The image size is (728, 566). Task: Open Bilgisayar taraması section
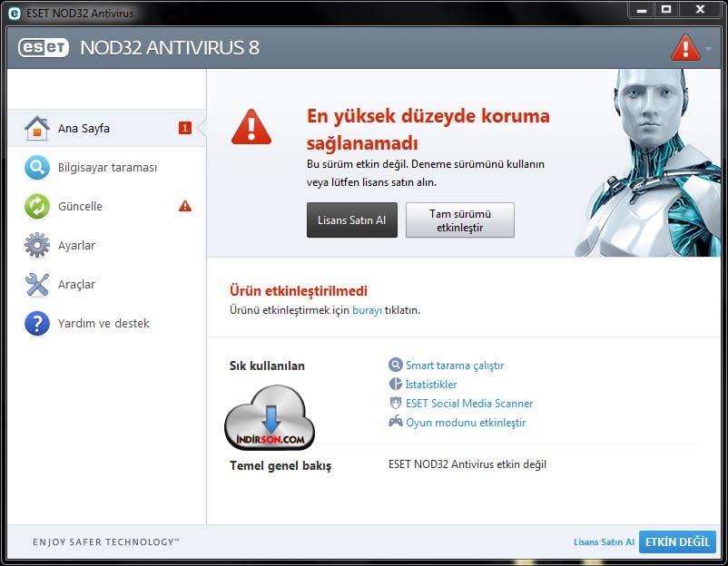(107, 168)
